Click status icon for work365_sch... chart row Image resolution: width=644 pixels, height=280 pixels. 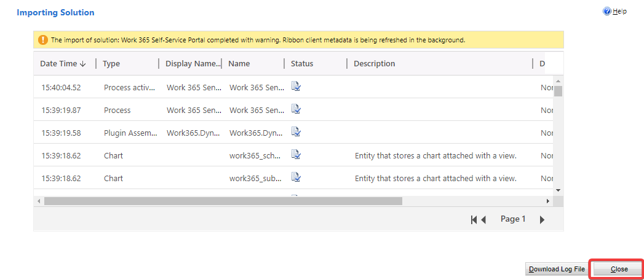tap(296, 154)
